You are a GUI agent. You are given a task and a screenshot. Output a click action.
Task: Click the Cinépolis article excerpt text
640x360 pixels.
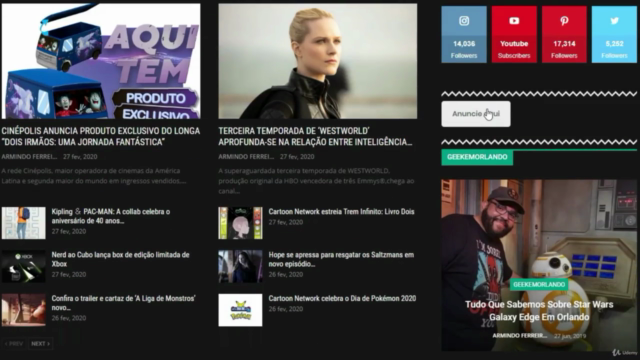(94, 176)
